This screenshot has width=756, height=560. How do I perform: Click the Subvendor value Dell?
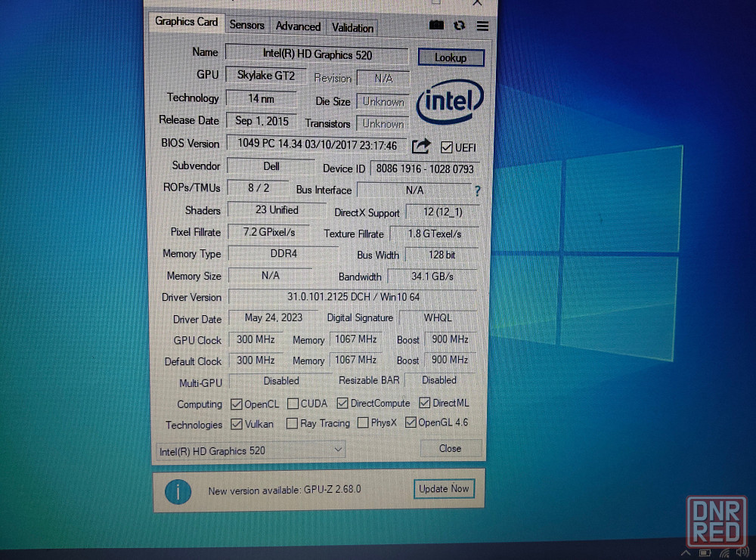coord(271,166)
